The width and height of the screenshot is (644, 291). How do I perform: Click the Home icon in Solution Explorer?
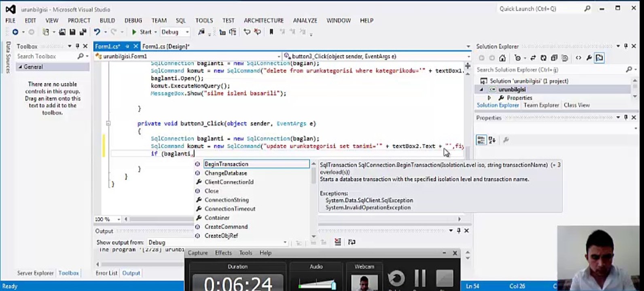pyautogui.click(x=502, y=58)
